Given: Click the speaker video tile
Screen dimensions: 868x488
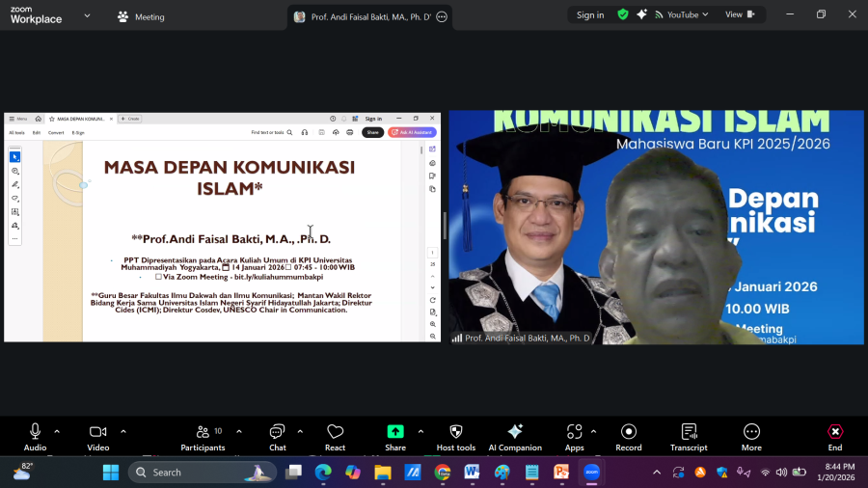Looking at the screenshot, I should pos(656,227).
